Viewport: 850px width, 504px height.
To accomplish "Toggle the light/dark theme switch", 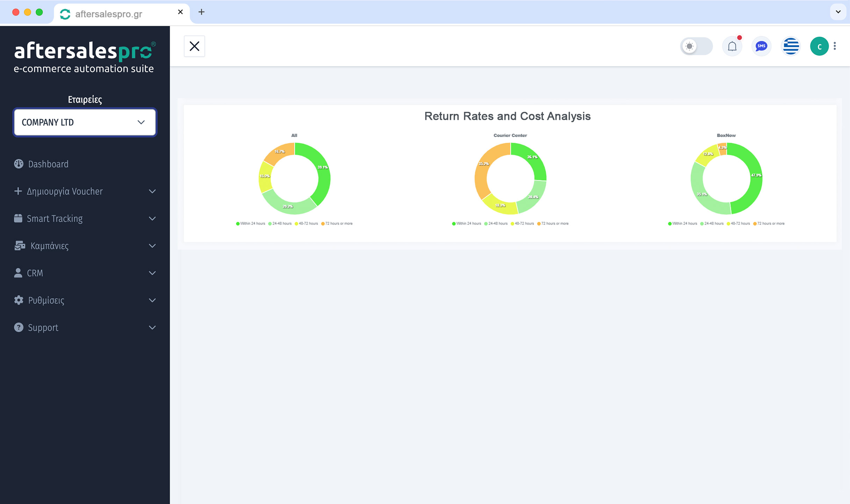I will [696, 46].
